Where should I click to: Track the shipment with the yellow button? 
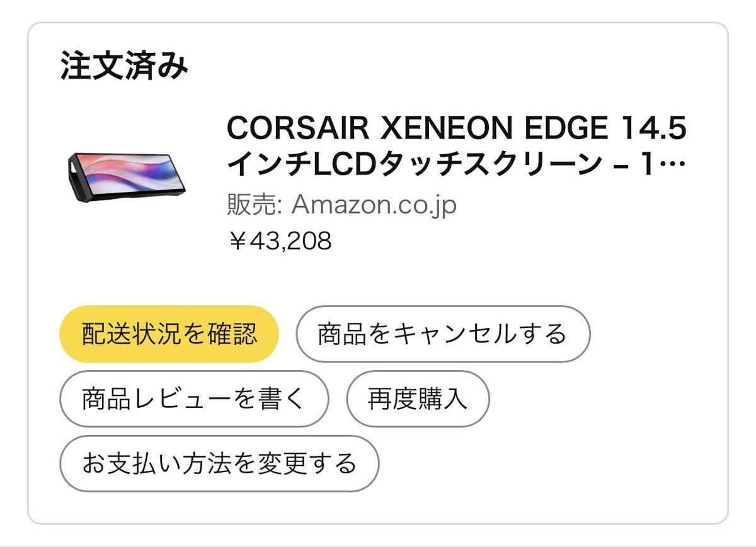click(x=169, y=334)
